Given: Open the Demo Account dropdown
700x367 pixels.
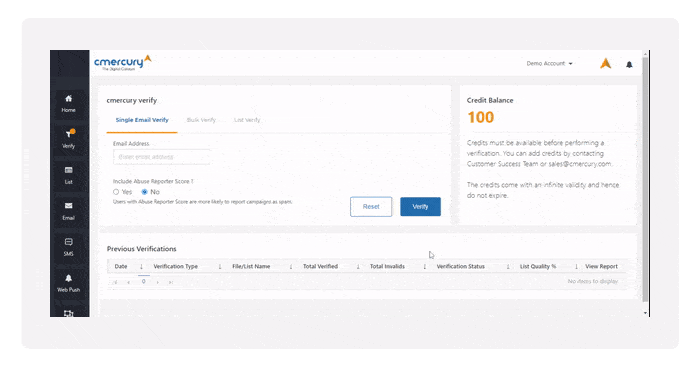Looking at the screenshot, I should (549, 63).
